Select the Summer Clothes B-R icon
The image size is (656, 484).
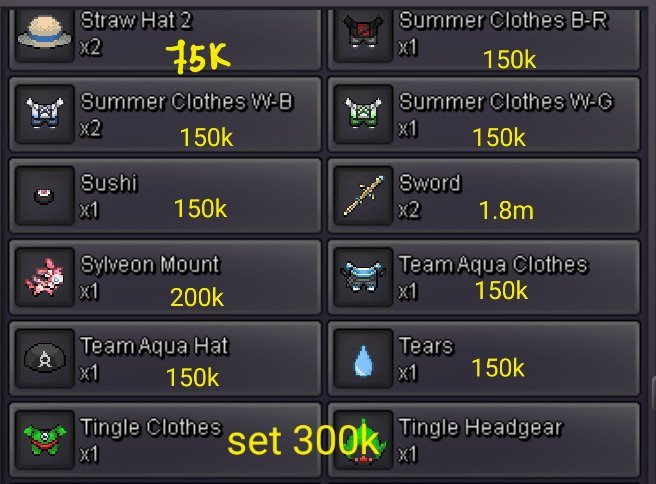tap(363, 33)
